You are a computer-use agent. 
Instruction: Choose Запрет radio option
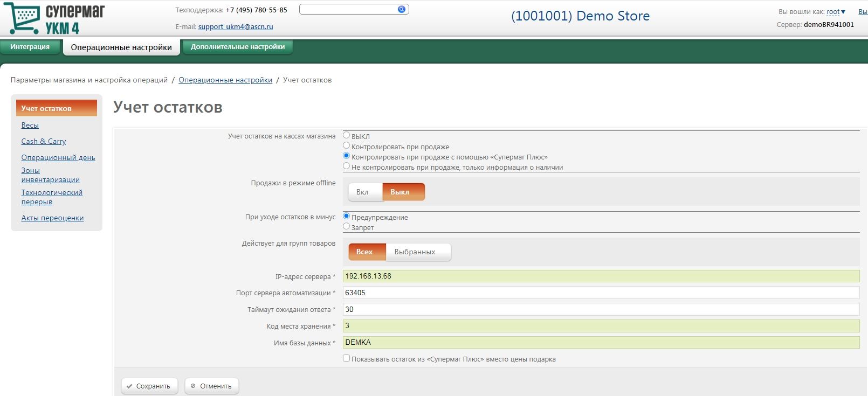point(347,226)
